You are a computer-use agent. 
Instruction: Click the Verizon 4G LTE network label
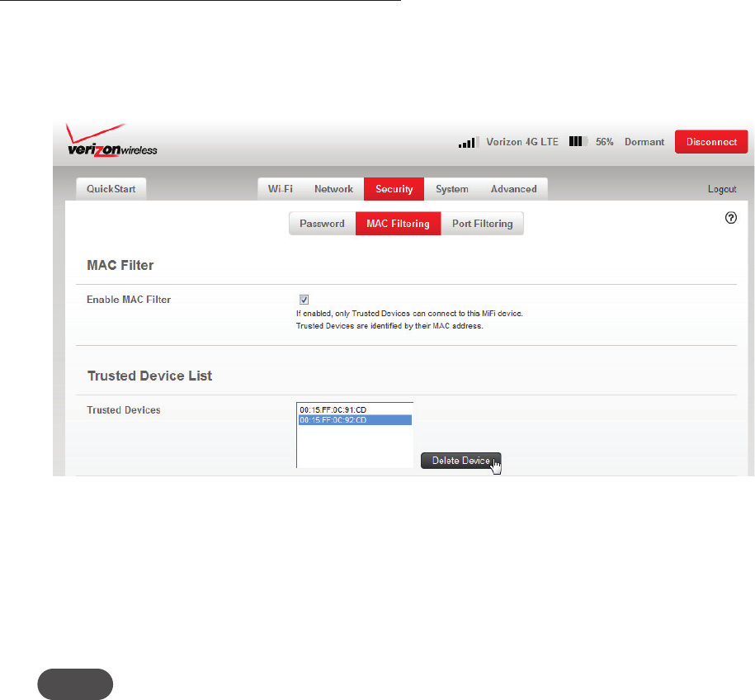tap(522, 142)
